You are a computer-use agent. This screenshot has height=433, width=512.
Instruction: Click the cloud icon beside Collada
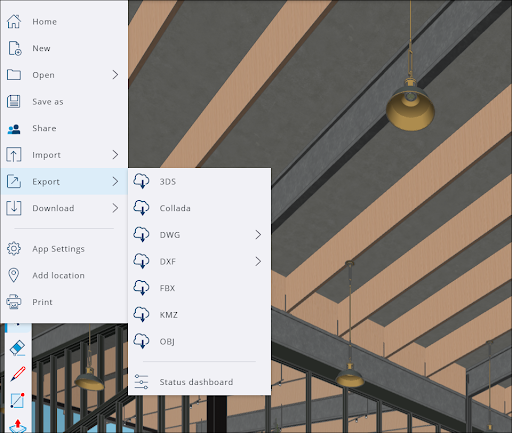coord(141,208)
